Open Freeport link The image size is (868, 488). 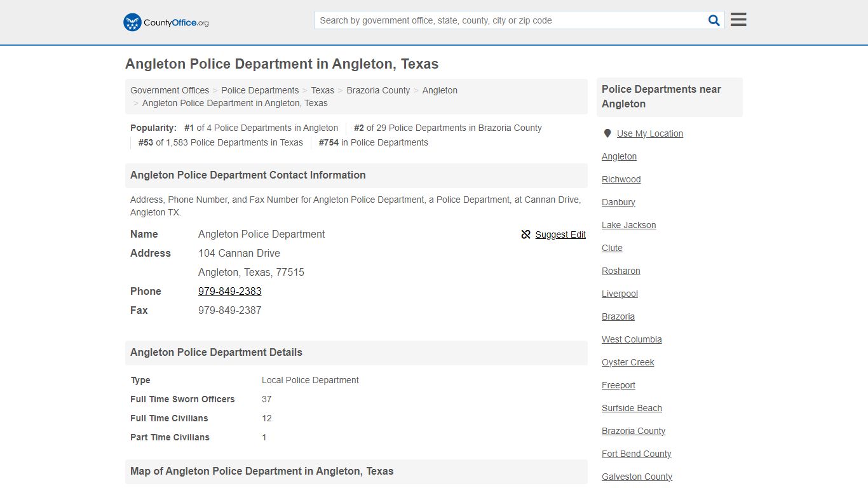point(618,385)
